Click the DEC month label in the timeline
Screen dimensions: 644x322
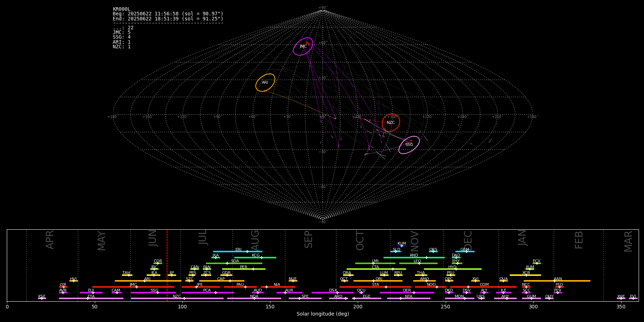[468, 240]
